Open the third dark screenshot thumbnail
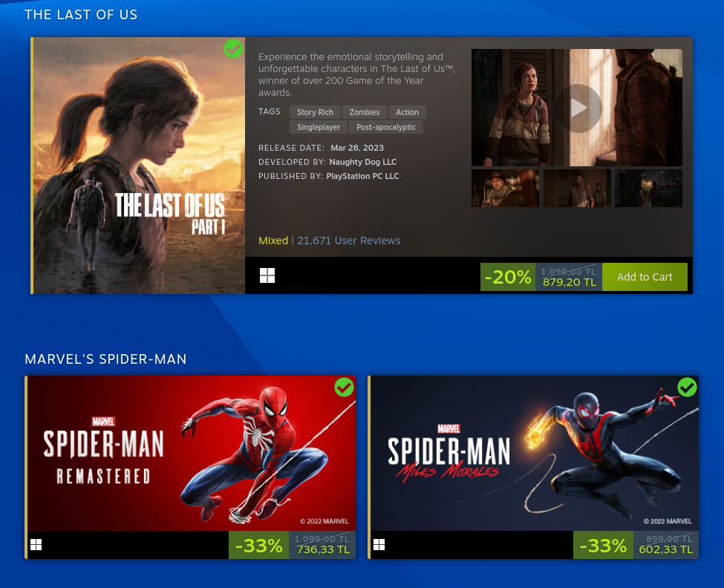Viewport: 724px width, 588px height. point(649,189)
